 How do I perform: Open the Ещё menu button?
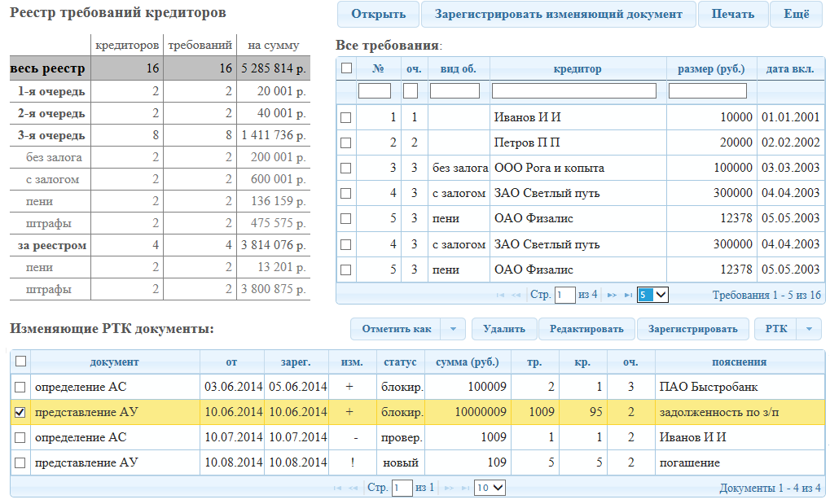click(796, 15)
